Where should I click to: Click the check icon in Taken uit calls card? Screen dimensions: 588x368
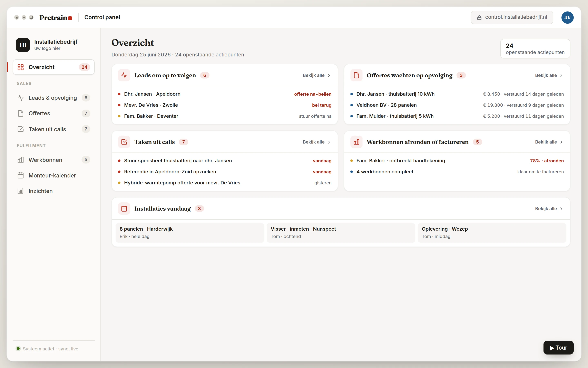click(124, 142)
